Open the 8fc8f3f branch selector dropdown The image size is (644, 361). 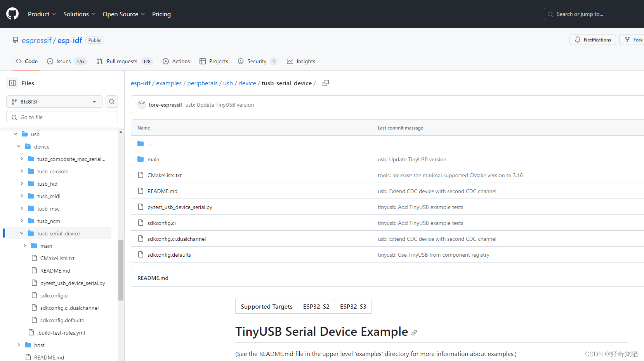[54, 102]
